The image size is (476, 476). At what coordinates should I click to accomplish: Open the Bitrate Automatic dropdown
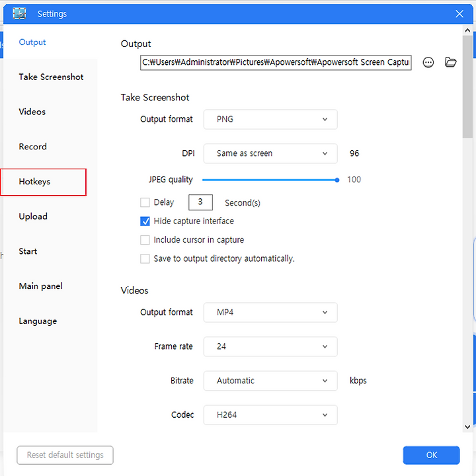pos(270,381)
